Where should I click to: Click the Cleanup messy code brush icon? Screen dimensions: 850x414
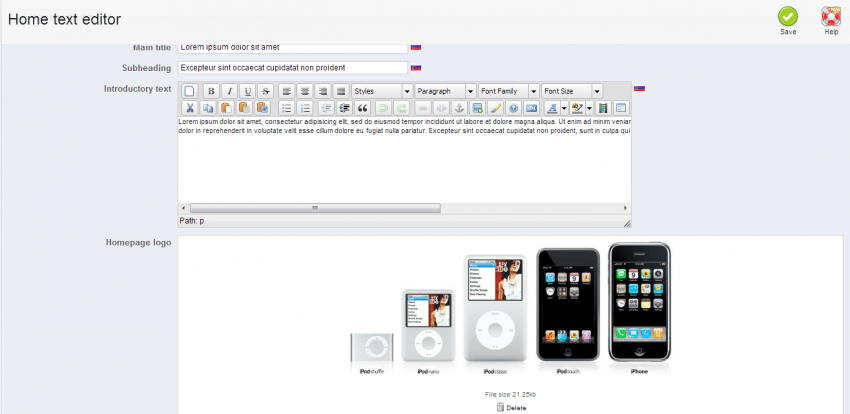click(495, 107)
